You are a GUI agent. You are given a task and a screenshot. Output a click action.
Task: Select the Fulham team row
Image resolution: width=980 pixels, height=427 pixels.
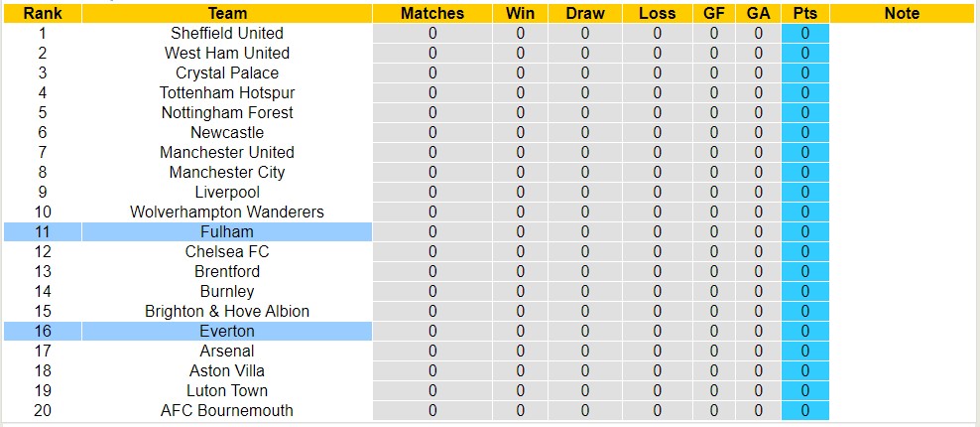tap(227, 231)
